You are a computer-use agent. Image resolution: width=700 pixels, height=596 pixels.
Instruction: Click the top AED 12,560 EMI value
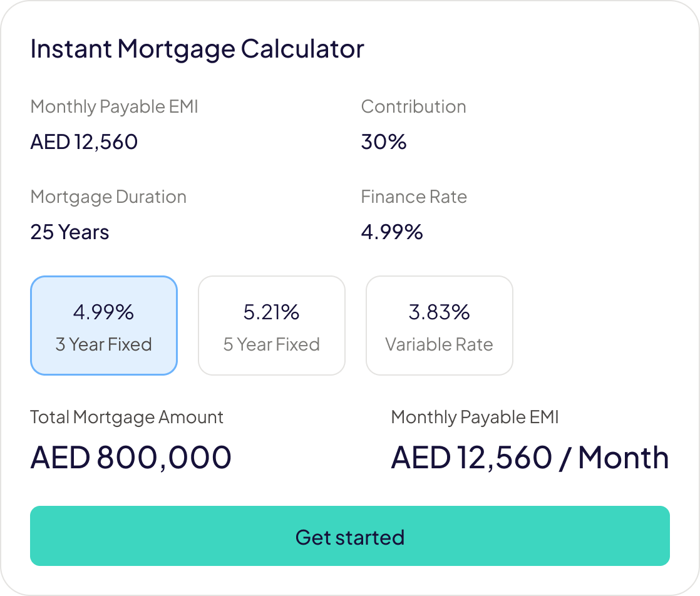[84, 142]
